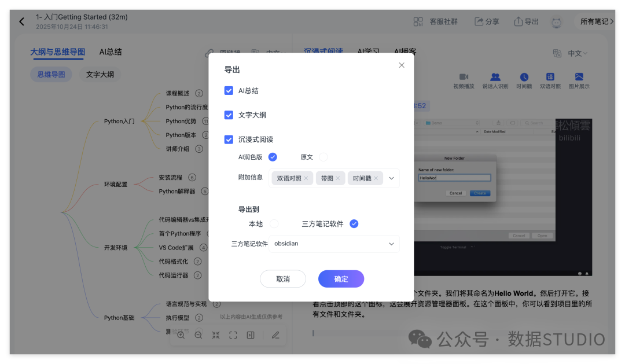This screenshot has height=364, width=625.
Task: Select the AI润色版 radio option
Action: pyautogui.click(x=273, y=157)
